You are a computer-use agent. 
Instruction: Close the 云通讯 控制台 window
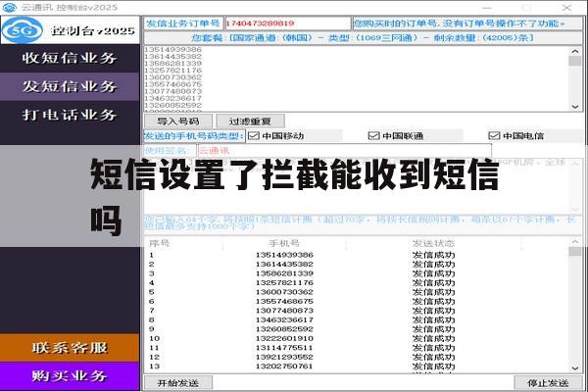(x=566, y=7)
